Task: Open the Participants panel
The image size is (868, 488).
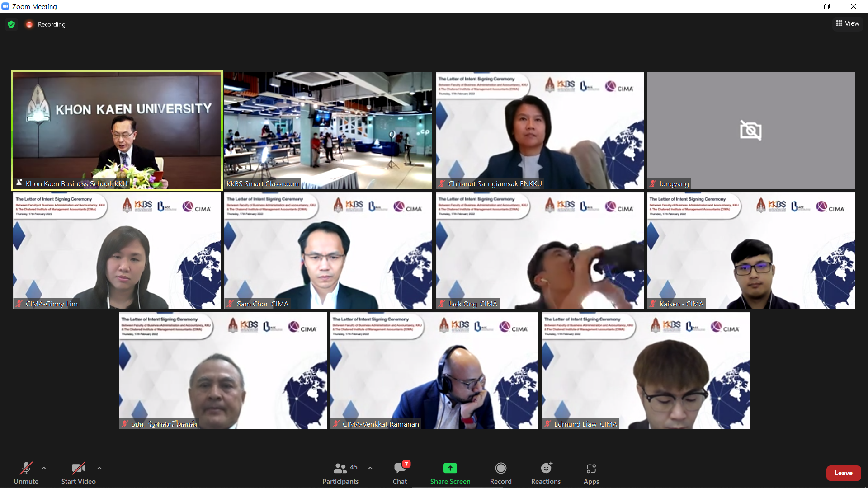Action: click(x=340, y=473)
